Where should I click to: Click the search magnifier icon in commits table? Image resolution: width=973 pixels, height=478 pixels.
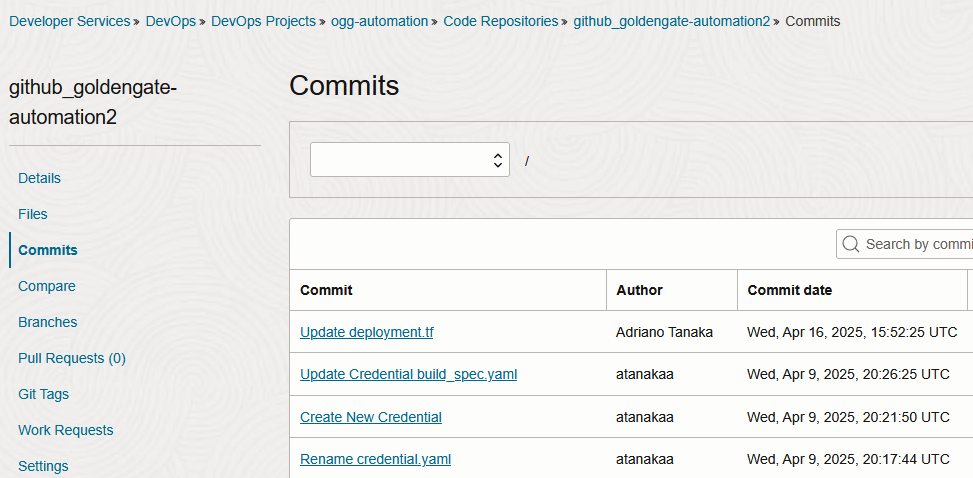[851, 244]
